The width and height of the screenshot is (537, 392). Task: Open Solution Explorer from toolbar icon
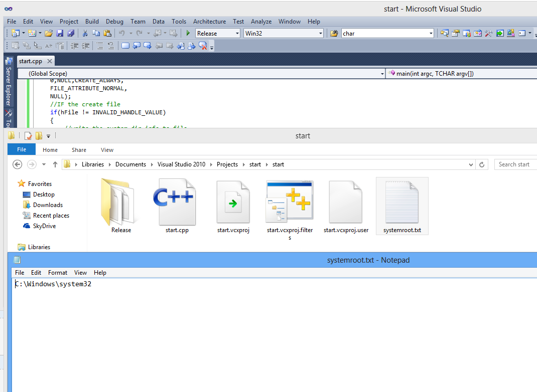(x=445, y=33)
